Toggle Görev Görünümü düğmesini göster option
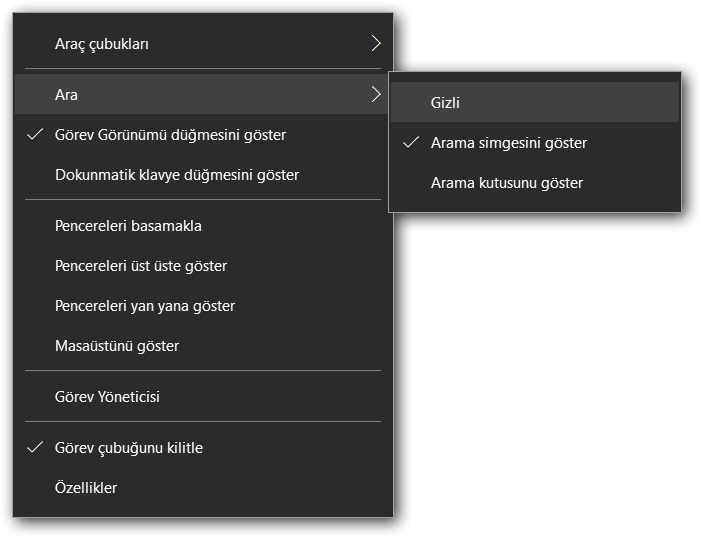The width and height of the screenshot is (702, 538). [x=170, y=135]
